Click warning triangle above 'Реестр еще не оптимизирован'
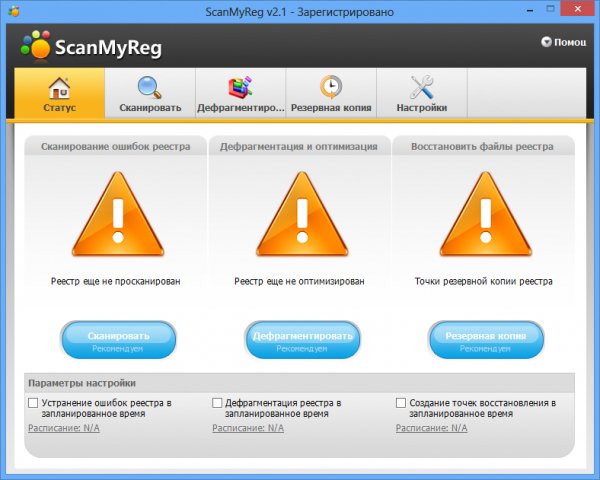The image size is (600, 480). coord(302,214)
